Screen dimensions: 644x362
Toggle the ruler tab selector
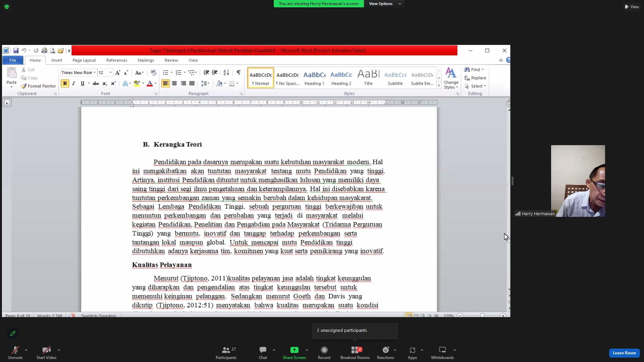click(7, 103)
